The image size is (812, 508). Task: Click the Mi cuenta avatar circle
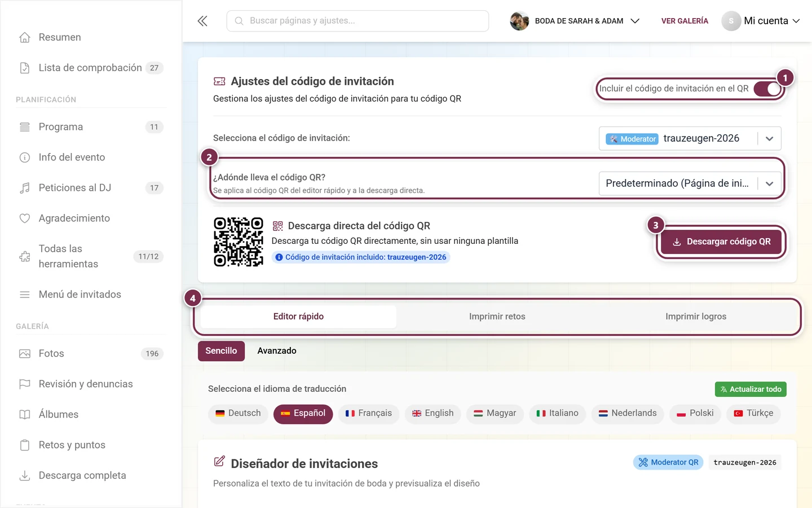[x=731, y=21]
